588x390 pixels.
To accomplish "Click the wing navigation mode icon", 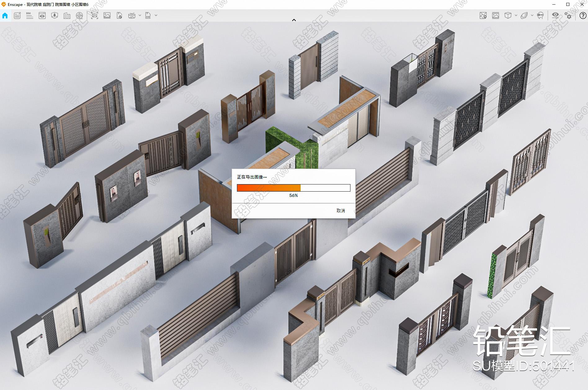I will (524, 16).
